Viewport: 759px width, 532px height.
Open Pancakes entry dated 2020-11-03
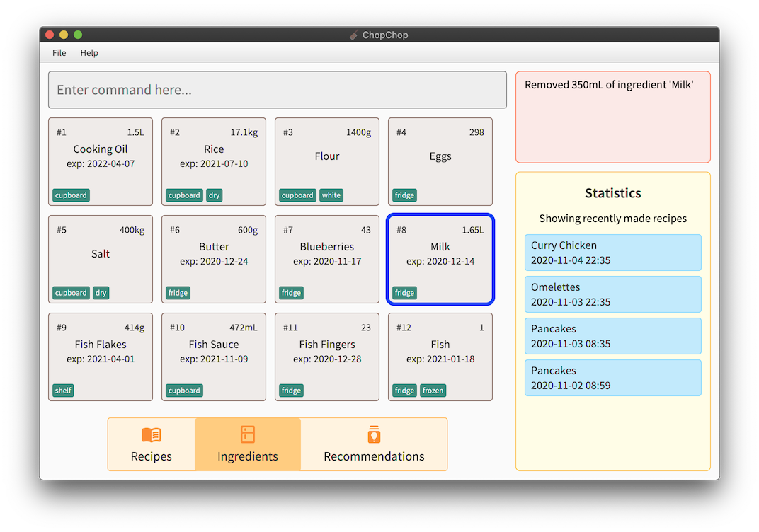click(613, 336)
